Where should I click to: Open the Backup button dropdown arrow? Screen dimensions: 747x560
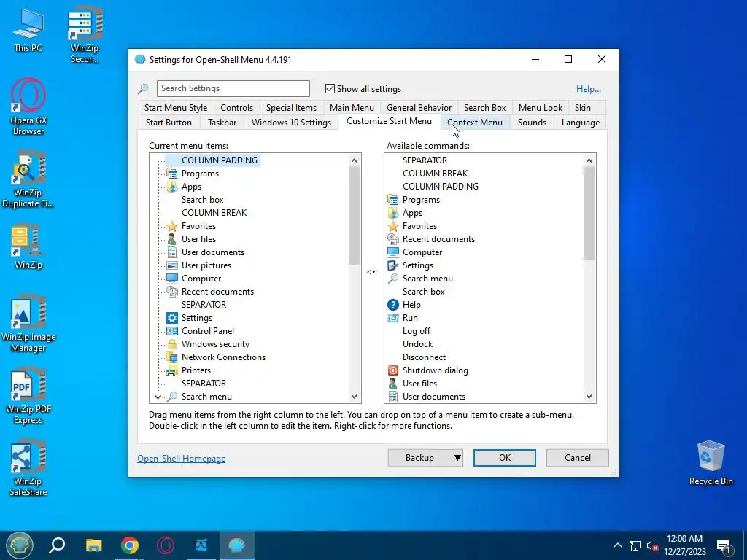457,458
